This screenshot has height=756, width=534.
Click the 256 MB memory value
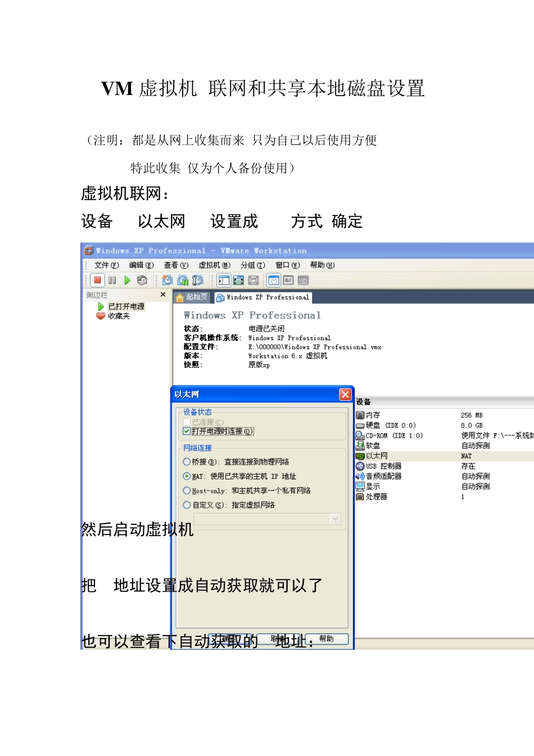pyautogui.click(x=472, y=415)
